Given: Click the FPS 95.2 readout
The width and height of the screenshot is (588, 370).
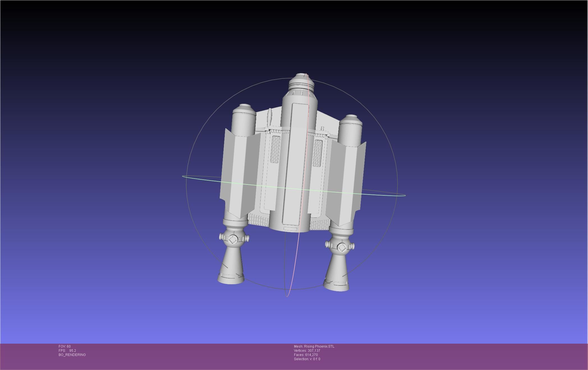Looking at the screenshot, I should pos(67,351).
